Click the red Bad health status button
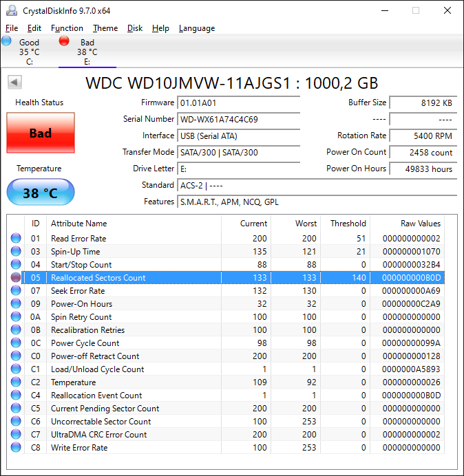The width and height of the screenshot is (464, 476). 41,133
